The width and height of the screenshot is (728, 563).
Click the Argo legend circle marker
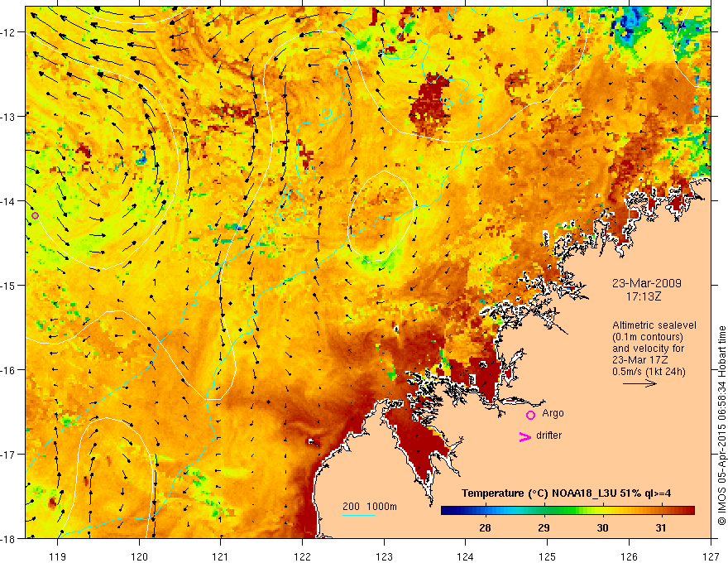coord(530,415)
